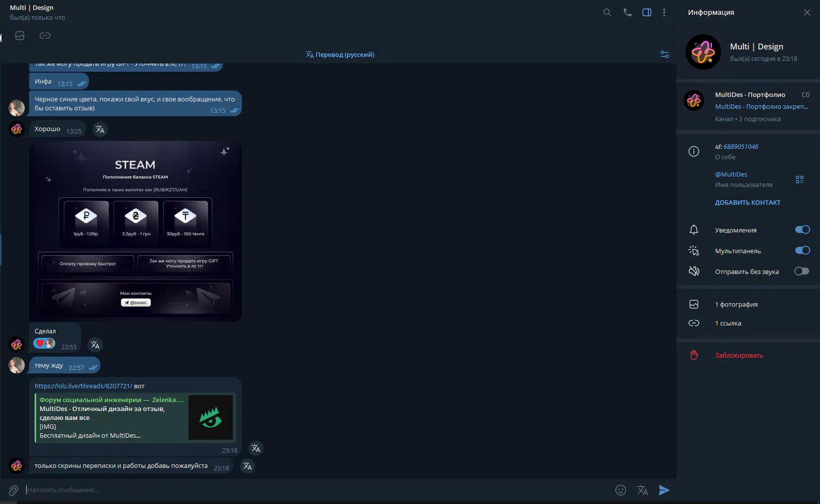Open the emoji picker
820x504 pixels.
[621, 490]
